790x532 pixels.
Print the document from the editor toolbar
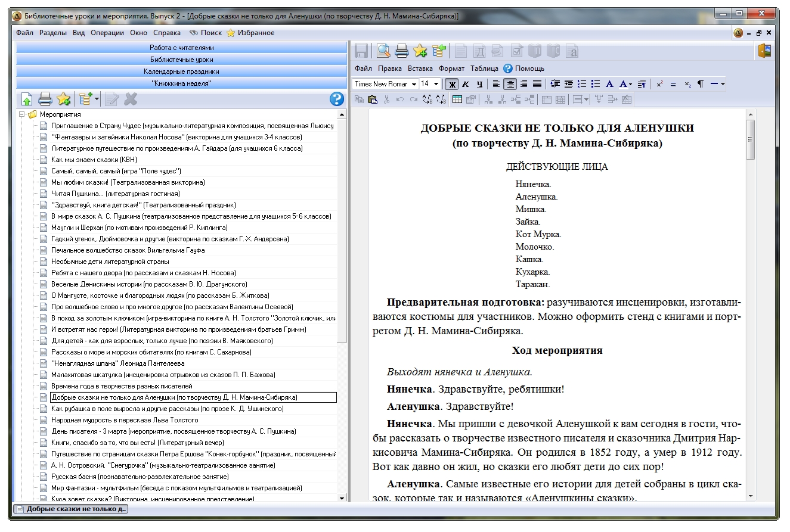(402, 51)
